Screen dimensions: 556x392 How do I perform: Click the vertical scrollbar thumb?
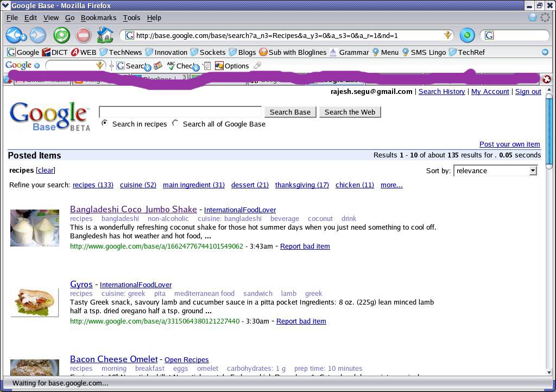point(549,131)
